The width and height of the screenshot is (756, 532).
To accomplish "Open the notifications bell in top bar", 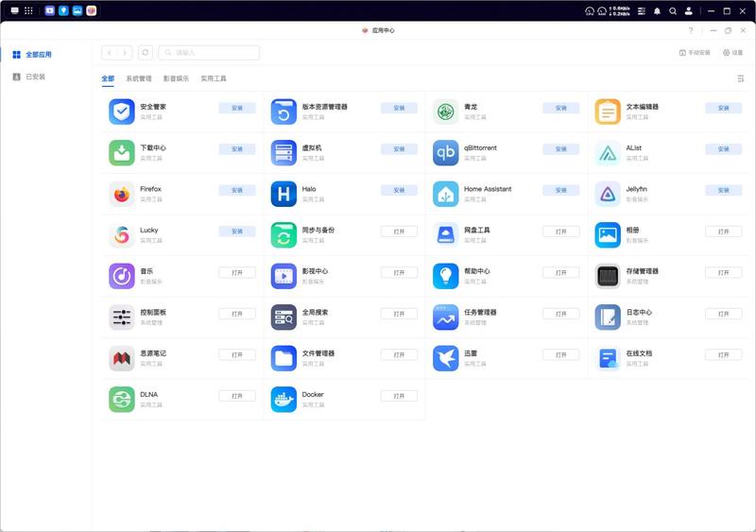I will coord(657,11).
